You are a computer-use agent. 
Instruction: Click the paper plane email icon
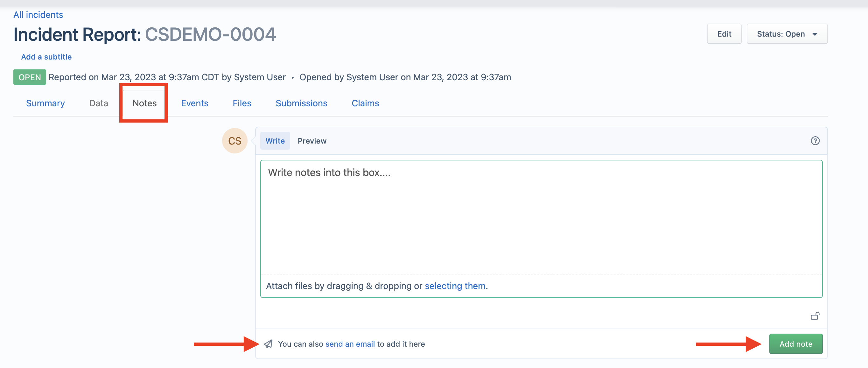coord(268,344)
